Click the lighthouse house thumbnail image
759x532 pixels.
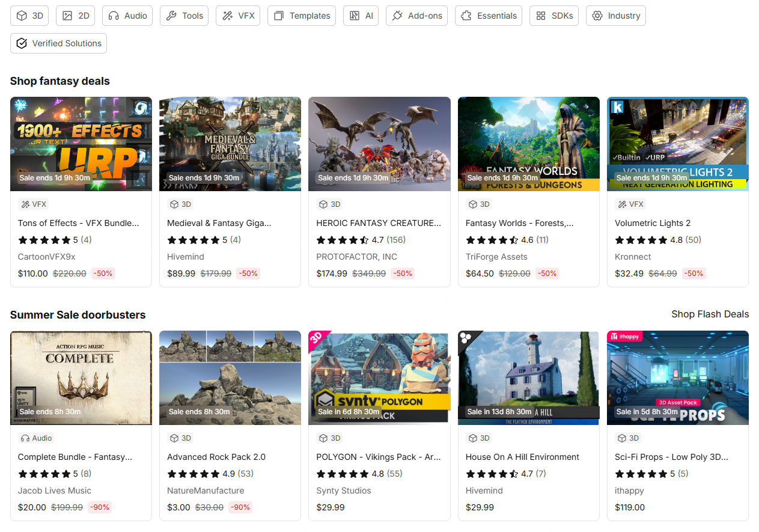(x=529, y=378)
